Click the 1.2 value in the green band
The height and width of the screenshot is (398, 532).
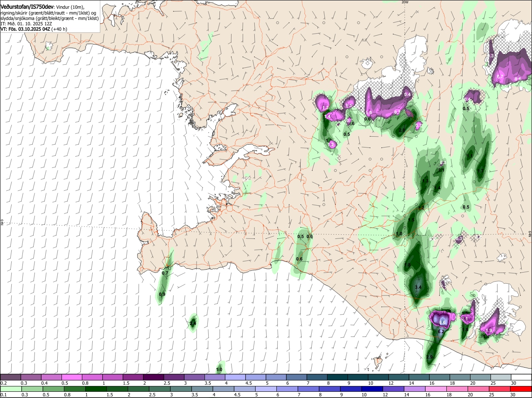pyautogui.click(x=421, y=208)
